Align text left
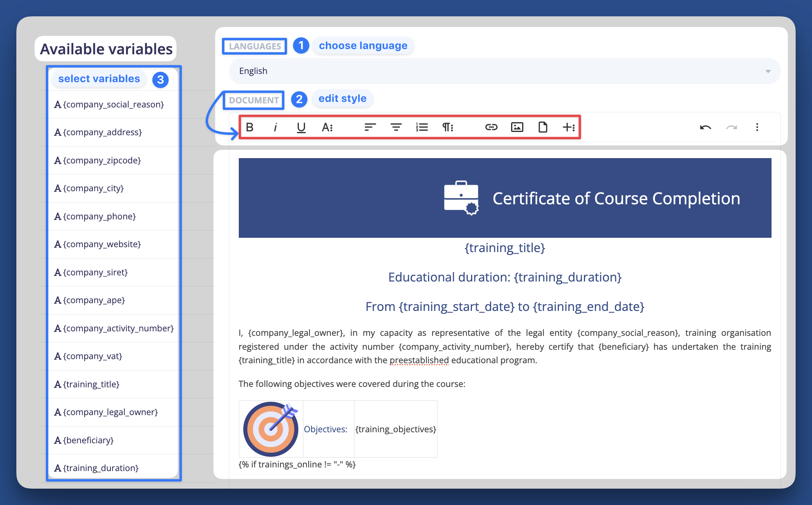The width and height of the screenshot is (812, 505). tap(370, 127)
